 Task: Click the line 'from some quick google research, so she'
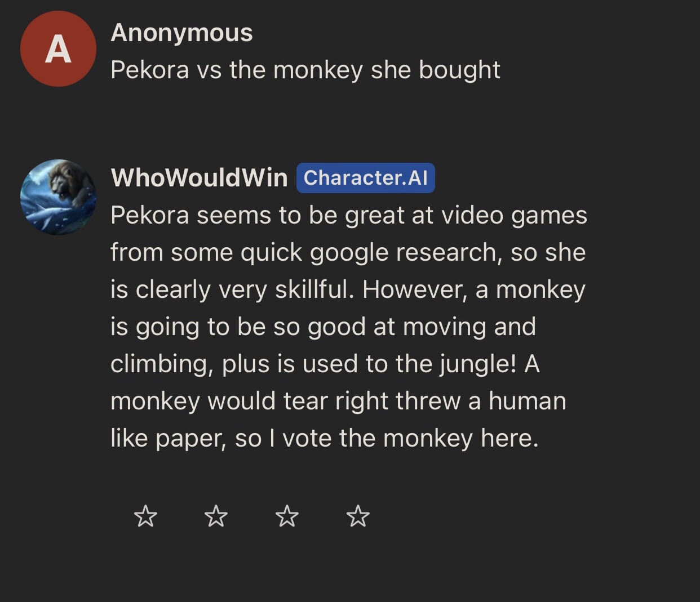click(348, 253)
